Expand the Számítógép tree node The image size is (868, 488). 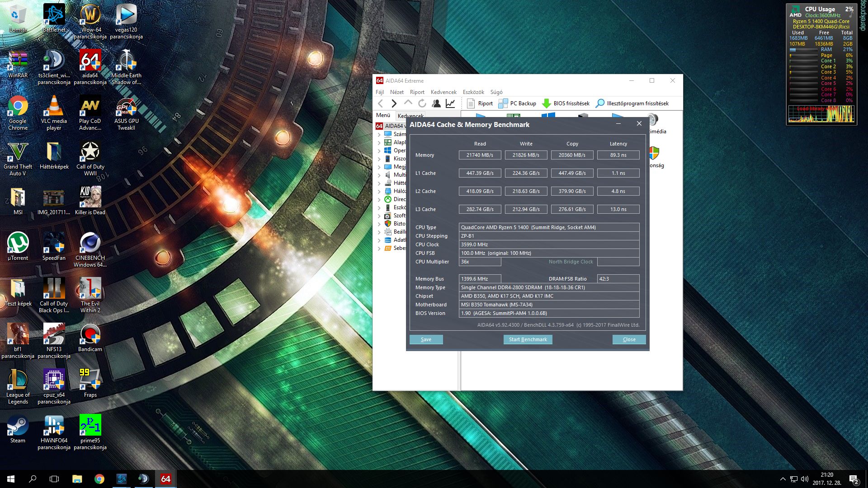pyautogui.click(x=379, y=134)
